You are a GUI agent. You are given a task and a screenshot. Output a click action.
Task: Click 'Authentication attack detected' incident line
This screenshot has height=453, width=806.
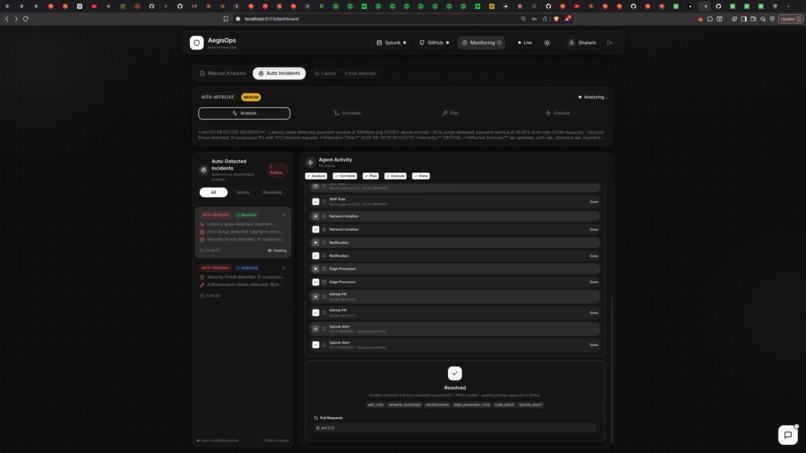pyautogui.click(x=241, y=284)
